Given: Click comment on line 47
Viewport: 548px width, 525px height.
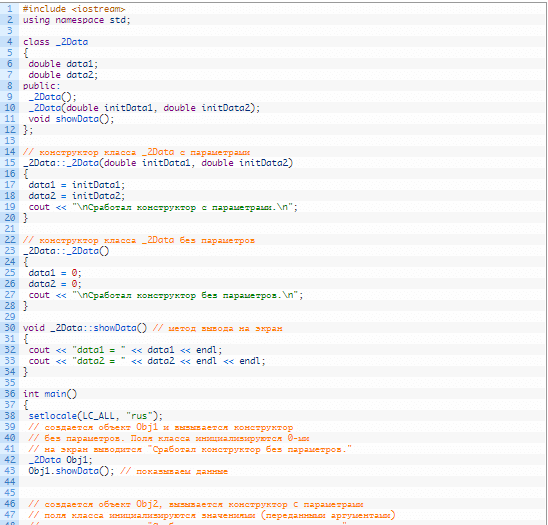Looking at the screenshot, I should tap(212, 515).
